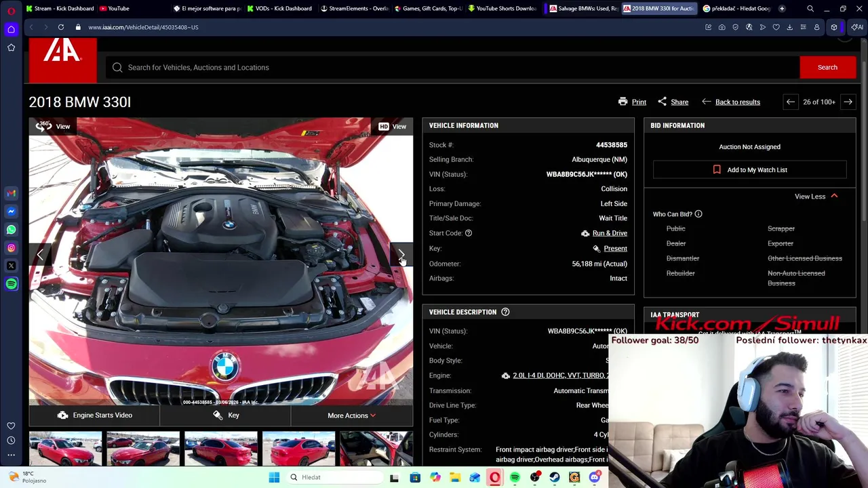This screenshot has width=868, height=488.
Task: Go to the next vehicle in results
Action: [848, 102]
